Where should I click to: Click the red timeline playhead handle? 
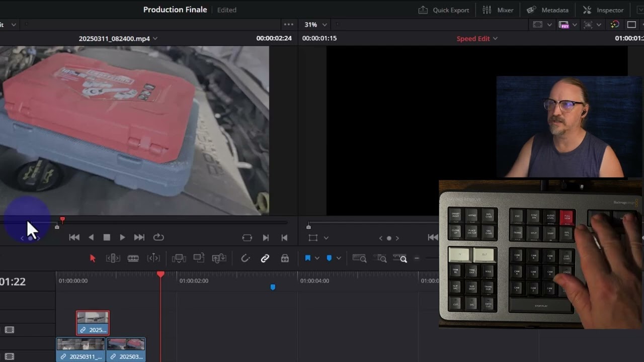click(x=160, y=274)
